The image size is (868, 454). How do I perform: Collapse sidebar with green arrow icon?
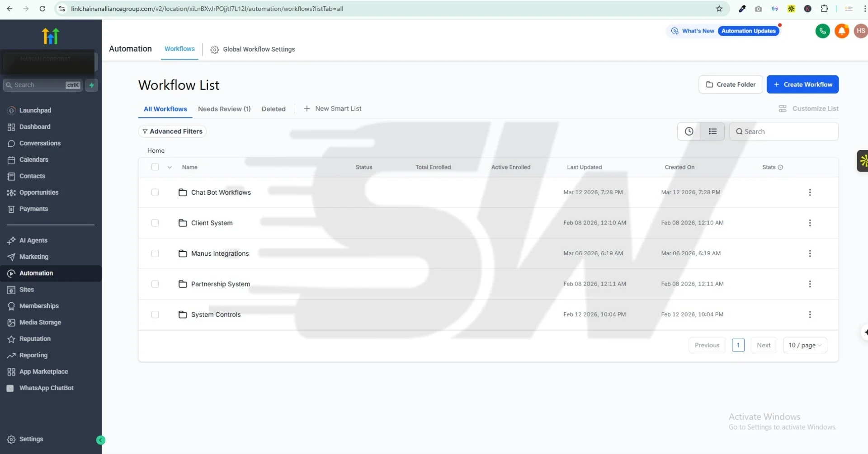click(x=101, y=440)
